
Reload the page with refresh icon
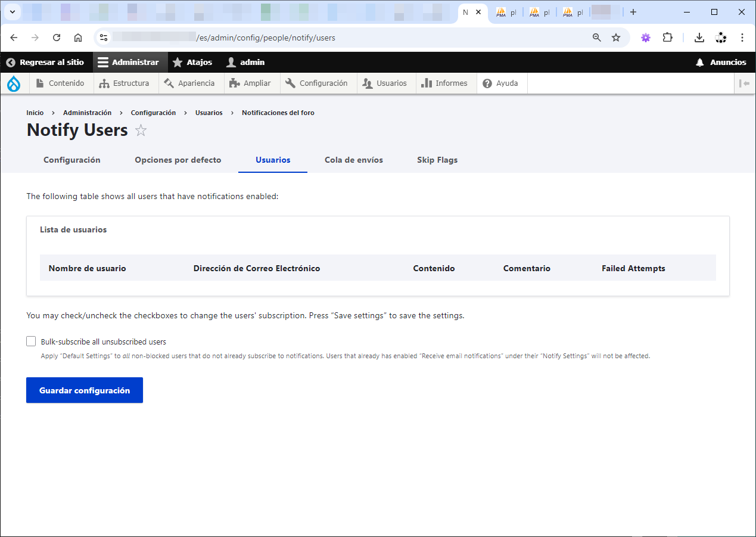pyautogui.click(x=57, y=38)
